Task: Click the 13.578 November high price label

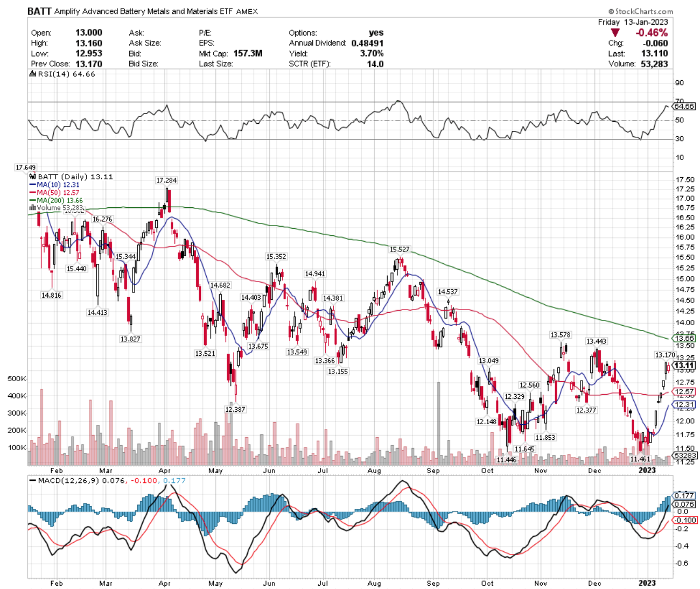Action: tap(560, 335)
